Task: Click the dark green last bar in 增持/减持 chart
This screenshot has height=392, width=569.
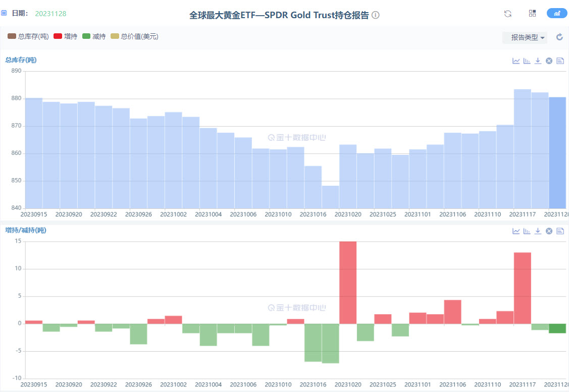Action: [x=557, y=328]
